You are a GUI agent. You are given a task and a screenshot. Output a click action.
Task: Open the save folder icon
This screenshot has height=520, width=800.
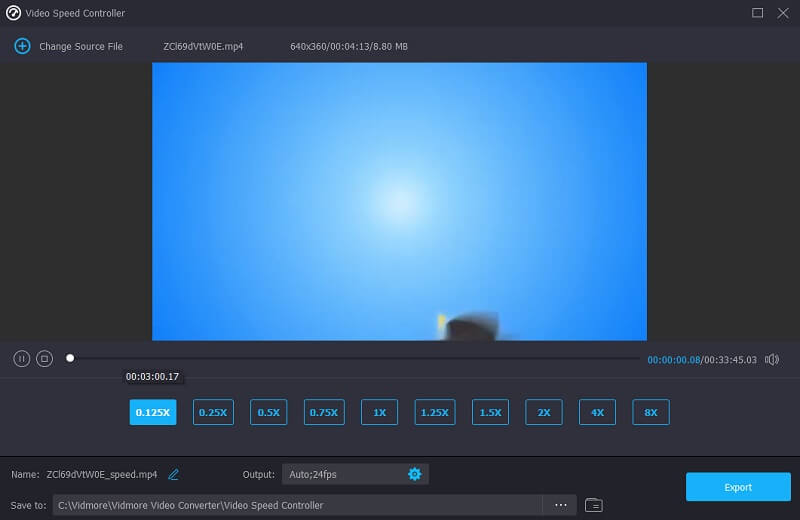point(594,505)
